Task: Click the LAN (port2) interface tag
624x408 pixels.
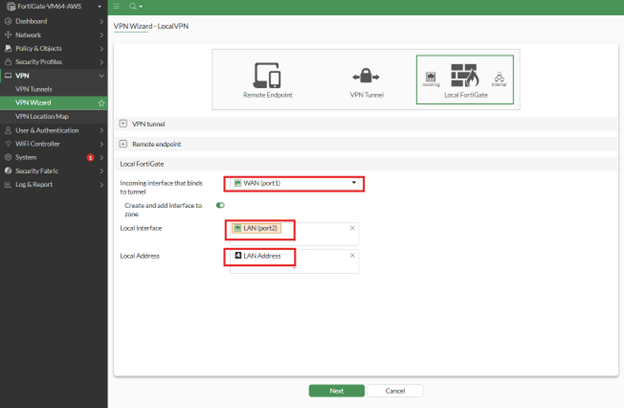Action: [257, 228]
